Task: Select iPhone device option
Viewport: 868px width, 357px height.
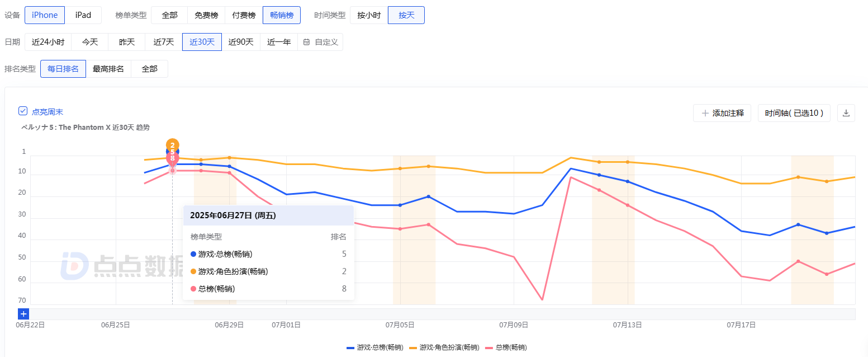Action: pos(45,15)
